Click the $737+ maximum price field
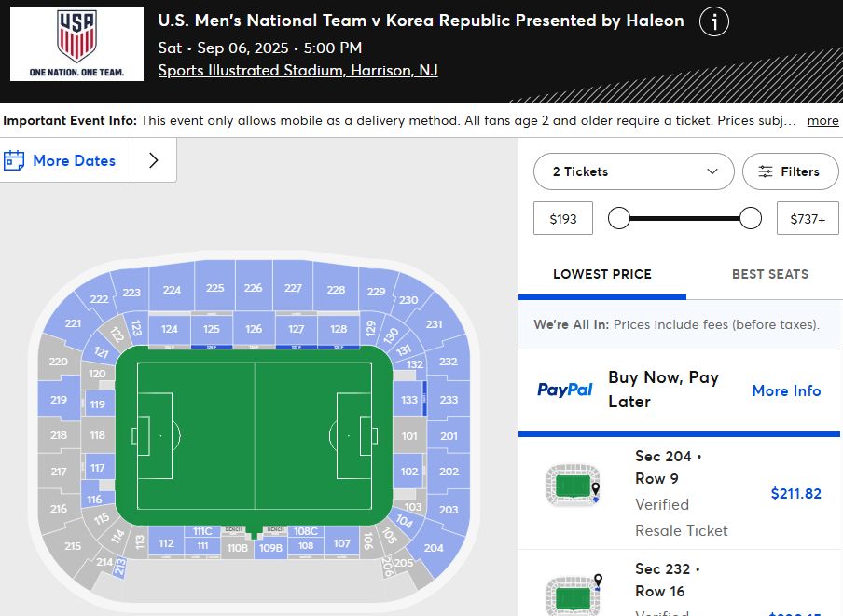 coord(808,217)
